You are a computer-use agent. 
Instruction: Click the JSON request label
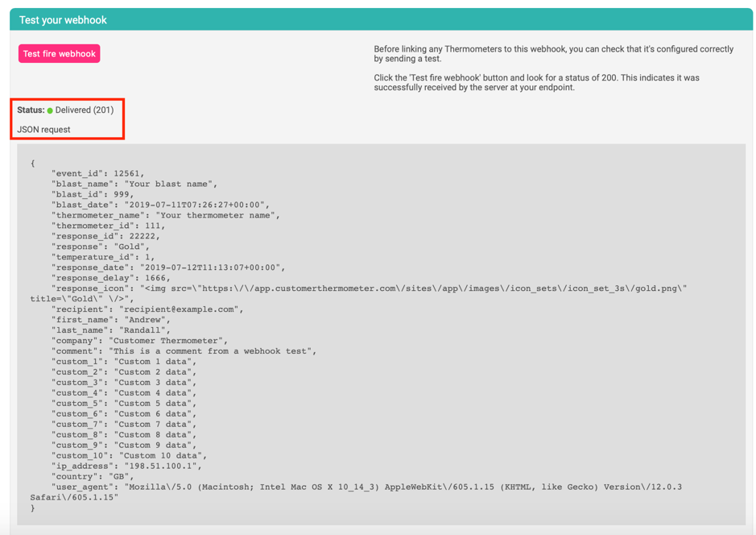(43, 130)
